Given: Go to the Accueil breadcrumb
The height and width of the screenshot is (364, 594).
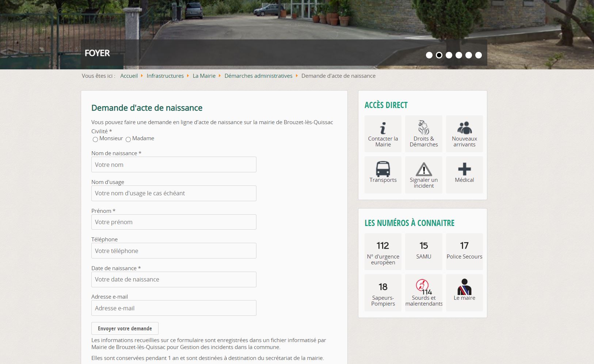Looking at the screenshot, I should click(x=129, y=76).
